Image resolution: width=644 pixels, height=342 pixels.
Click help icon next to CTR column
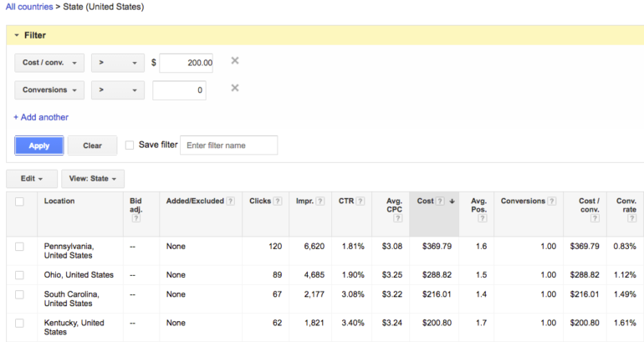click(x=360, y=202)
